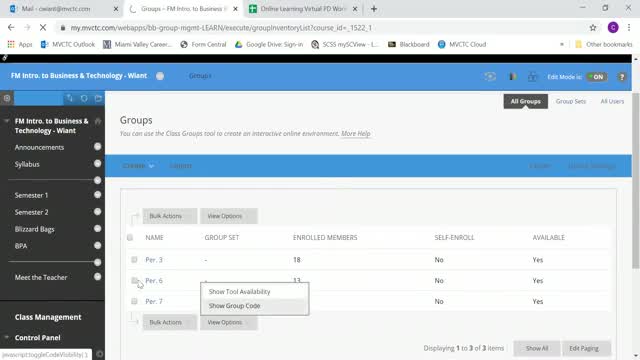Viewport: 640px width, 360px height.
Task: Select all groups with the header checkbox
Action: pyautogui.click(x=130, y=237)
